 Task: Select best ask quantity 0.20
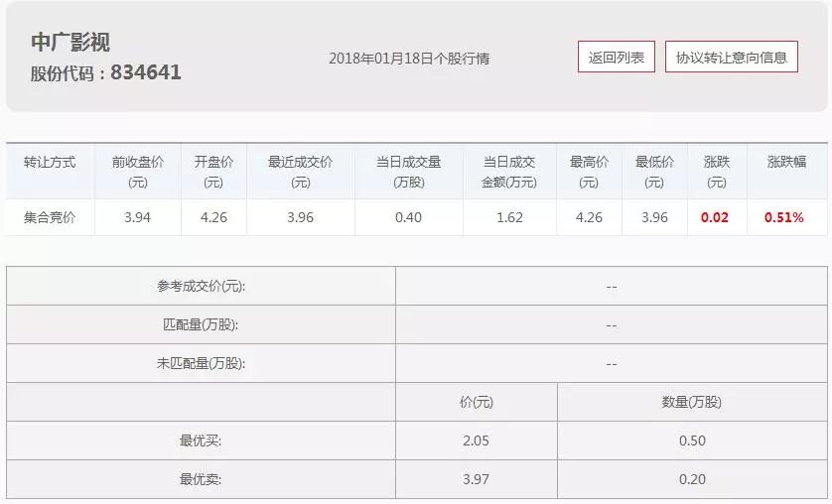tap(692, 479)
